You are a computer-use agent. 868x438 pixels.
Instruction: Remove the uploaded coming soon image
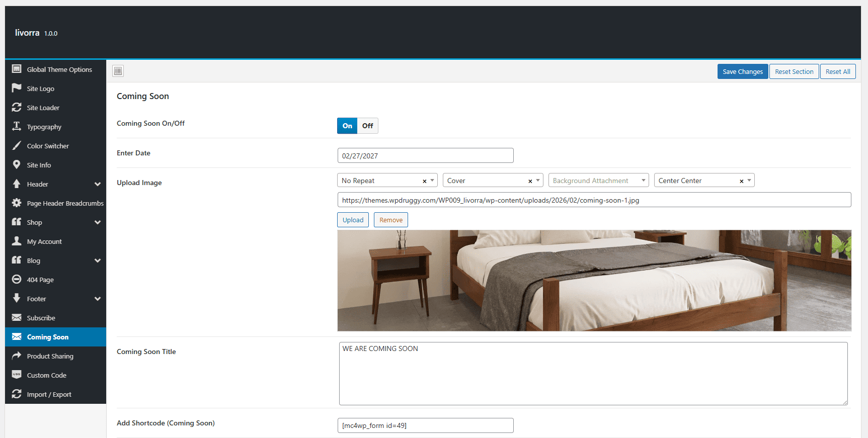click(x=391, y=220)
